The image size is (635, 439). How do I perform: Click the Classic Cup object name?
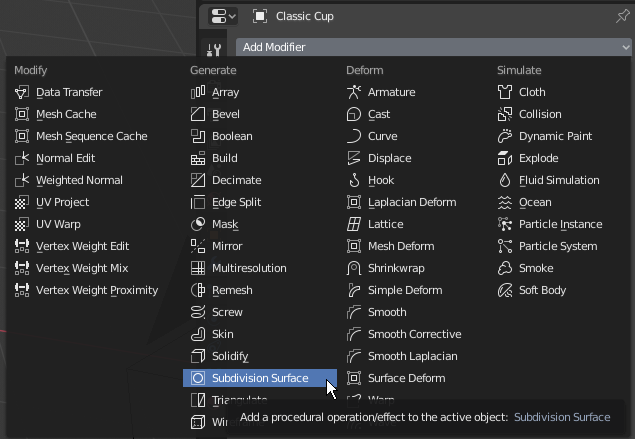pyautogui.click(x=305, y=16)
